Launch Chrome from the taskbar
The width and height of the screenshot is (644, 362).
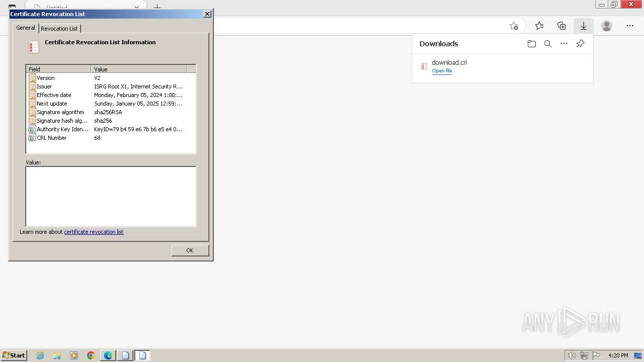point(91,355)
